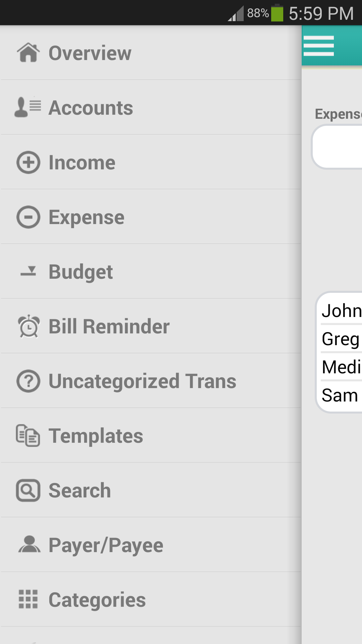Tap the Sam list entry
Screen dimensions: 362x644
pyautogui.click(x=340, y=395)
